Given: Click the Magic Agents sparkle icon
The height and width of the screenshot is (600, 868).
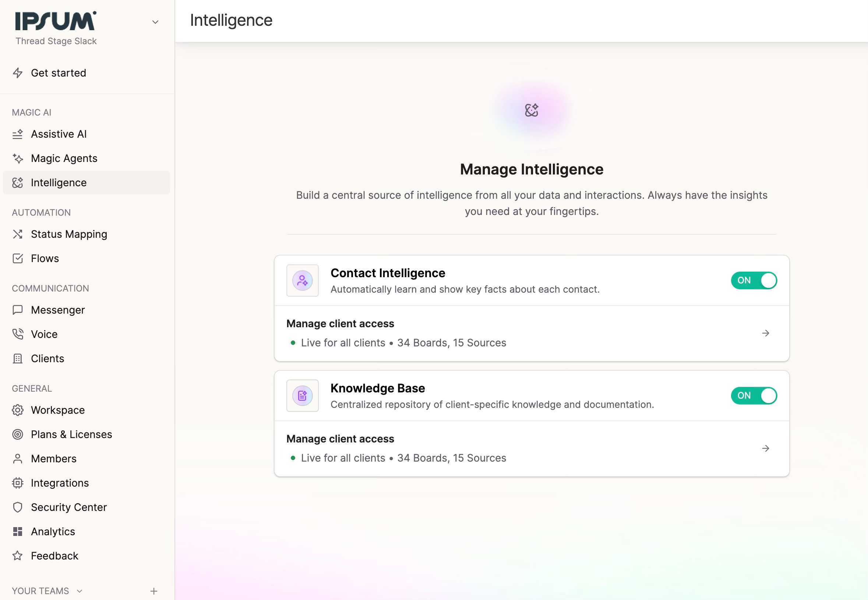Looking at the screenshot, I should tap(18, 158).
